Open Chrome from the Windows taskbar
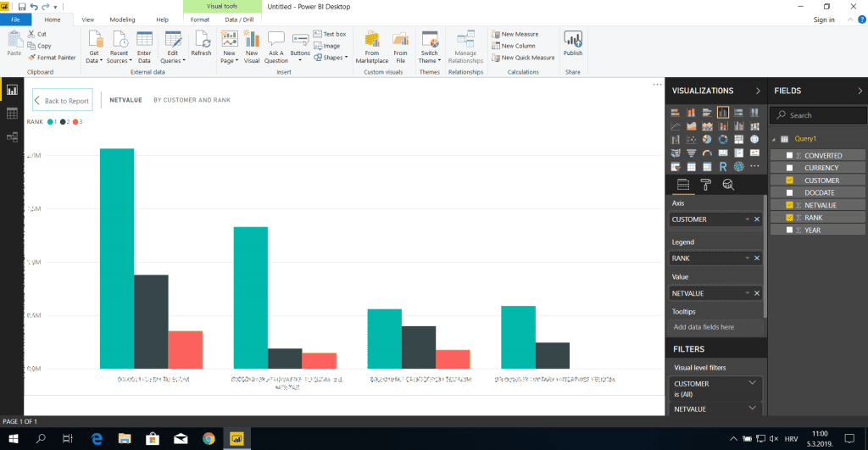Viewport: 868px width, 450px height. click(209, 438)
